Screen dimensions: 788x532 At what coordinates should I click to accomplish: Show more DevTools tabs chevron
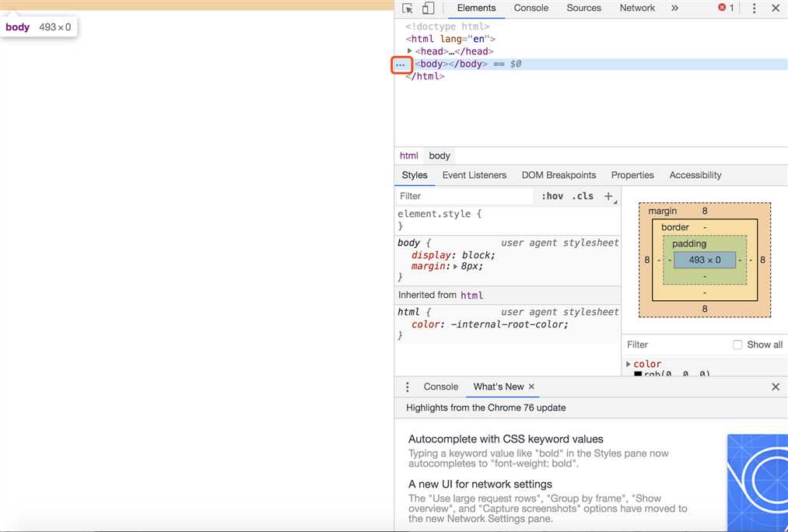[x=674, y=9]
